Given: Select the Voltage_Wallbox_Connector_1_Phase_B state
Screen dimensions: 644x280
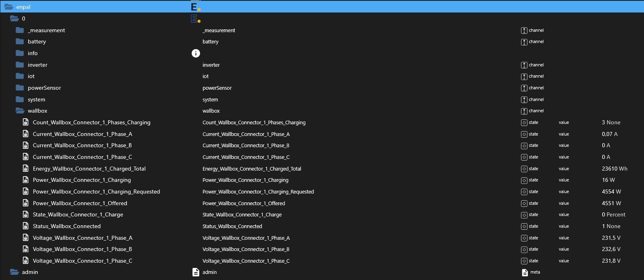Looking at the screenshot, I should coord(82,249).
